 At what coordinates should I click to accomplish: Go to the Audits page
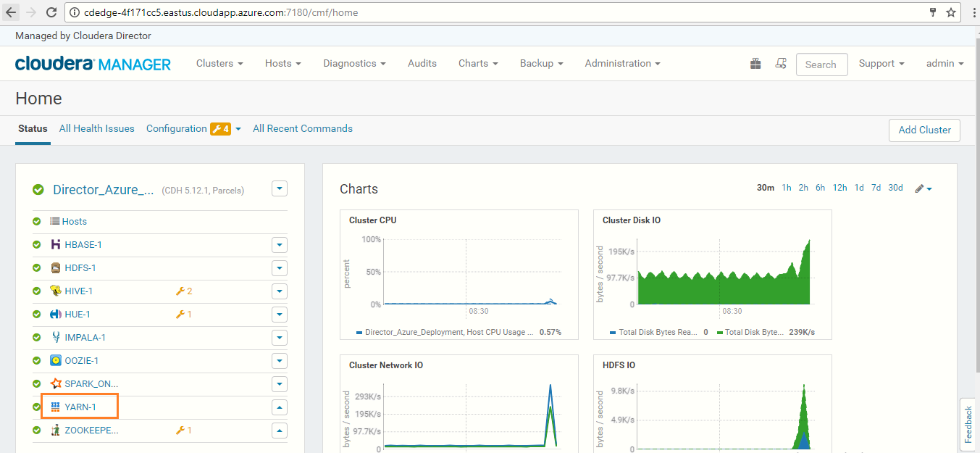point(422,63)
